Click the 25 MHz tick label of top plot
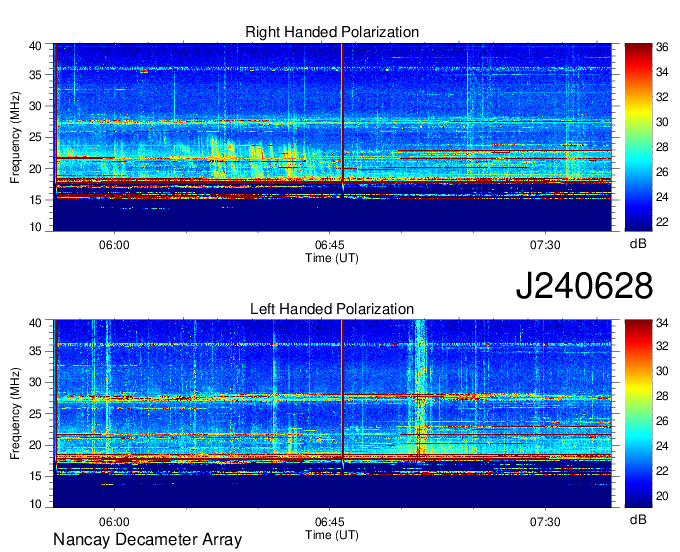680x552 pixels. pyautogui.click(x=35, y=137)
